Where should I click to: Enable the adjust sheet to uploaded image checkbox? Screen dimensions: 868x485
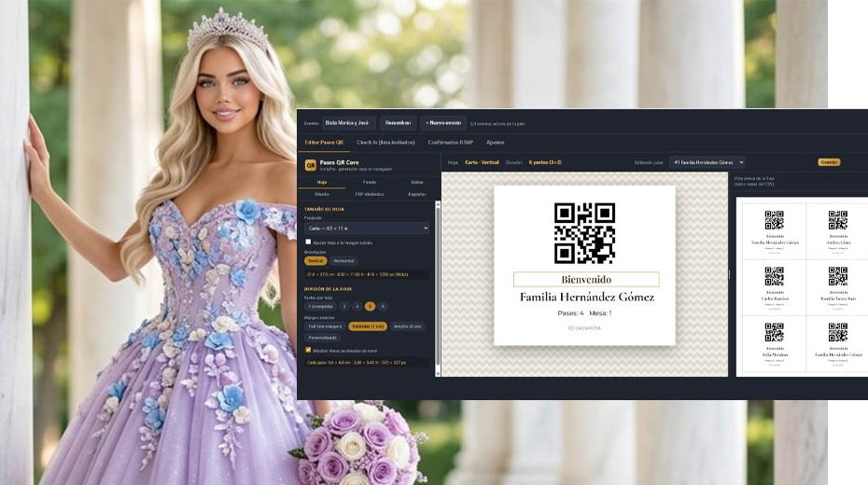click(x=308, y=242)
